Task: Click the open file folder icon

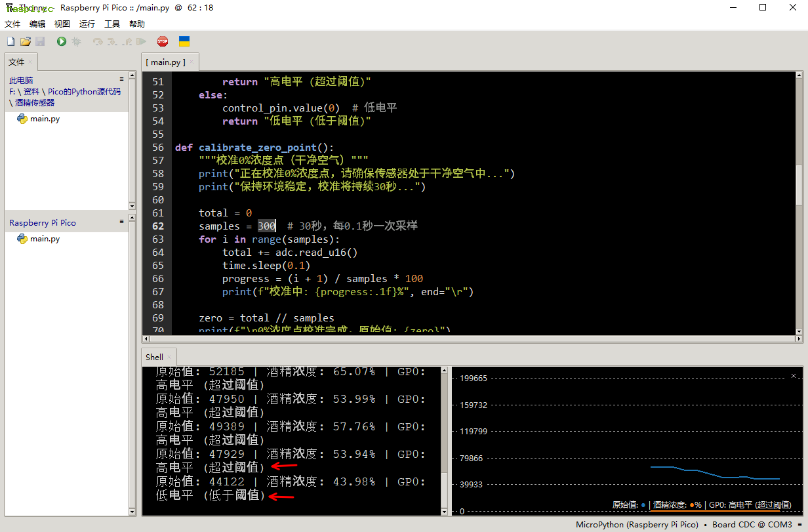Action: (x=26, y=41)
